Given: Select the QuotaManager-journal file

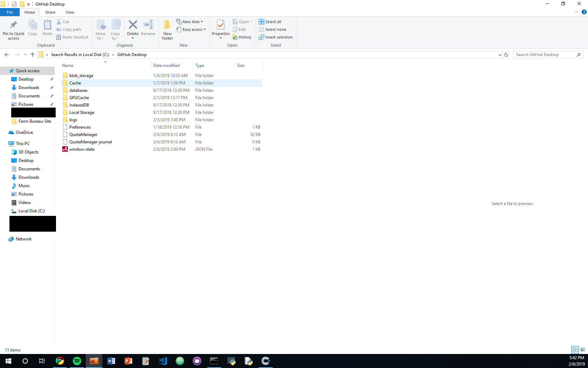Looking at the screenshot, I should tap(90, 142).
